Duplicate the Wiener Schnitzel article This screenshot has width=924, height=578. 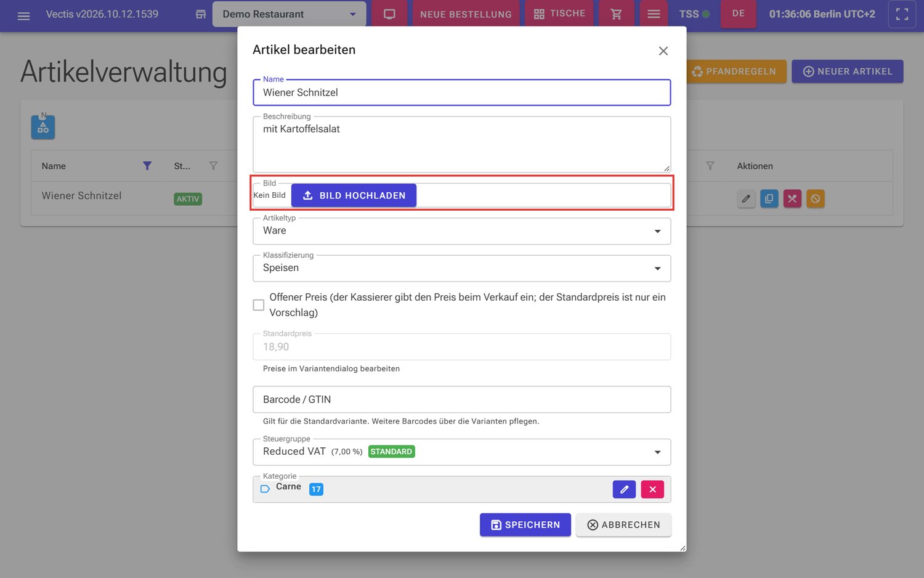coord(769,198)
